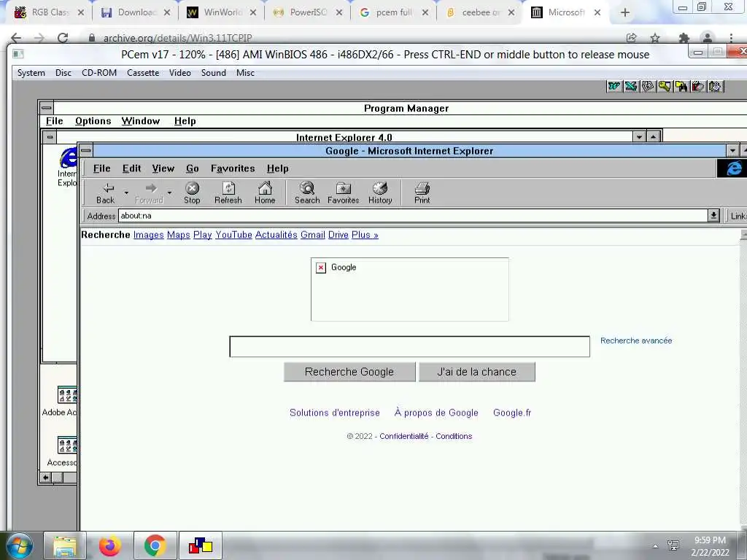Open PCem CD-ROM menu
The width and height of the screenshot is (747, 560).
coord(99,73)
